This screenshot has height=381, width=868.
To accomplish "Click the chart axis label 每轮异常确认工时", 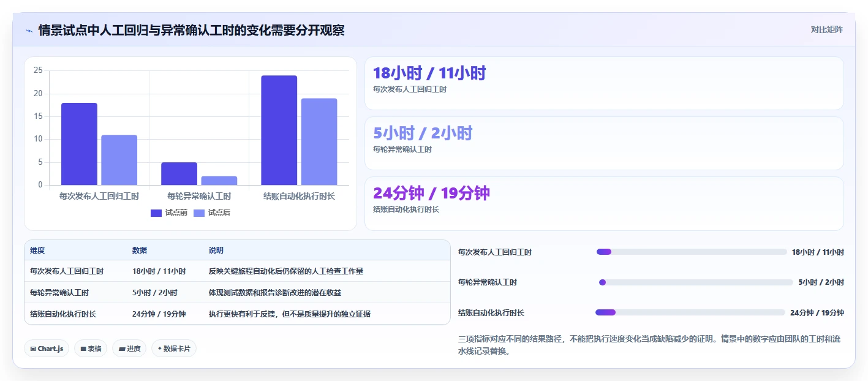I will pos(199,197).
